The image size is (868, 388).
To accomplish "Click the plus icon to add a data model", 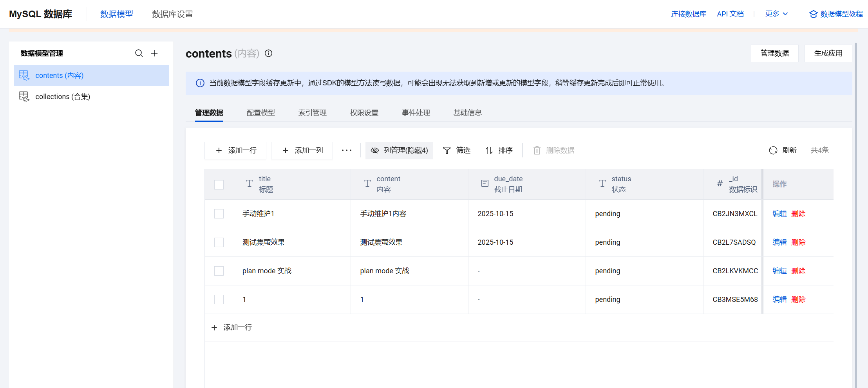I will (154, 53).
